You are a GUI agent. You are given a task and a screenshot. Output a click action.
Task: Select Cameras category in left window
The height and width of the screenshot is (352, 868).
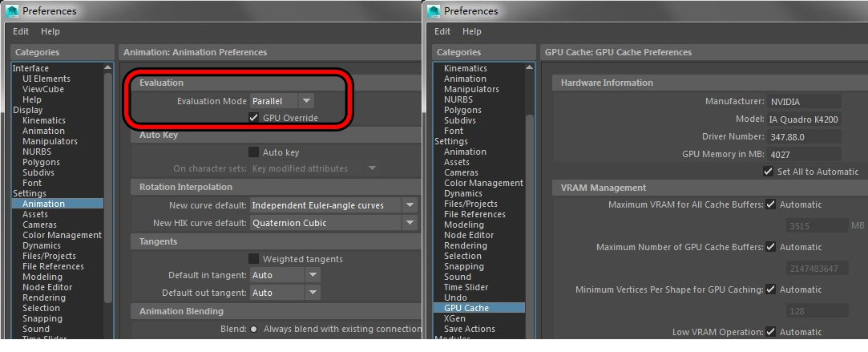pos(39,225)
